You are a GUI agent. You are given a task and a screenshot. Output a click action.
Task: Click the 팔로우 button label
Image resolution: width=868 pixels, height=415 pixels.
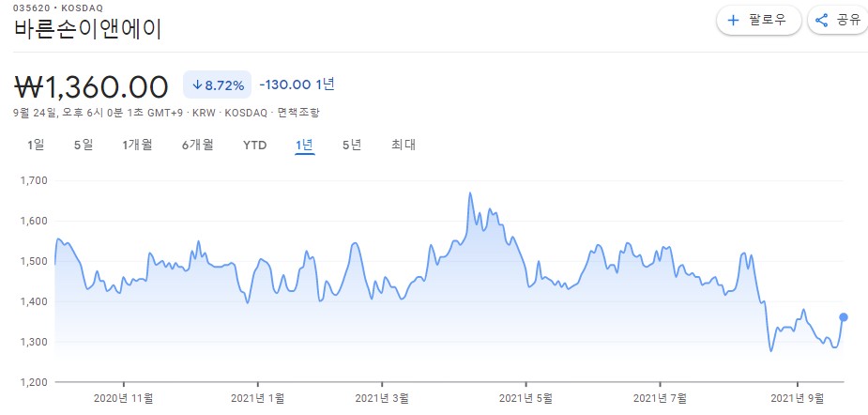pos(768,21)
